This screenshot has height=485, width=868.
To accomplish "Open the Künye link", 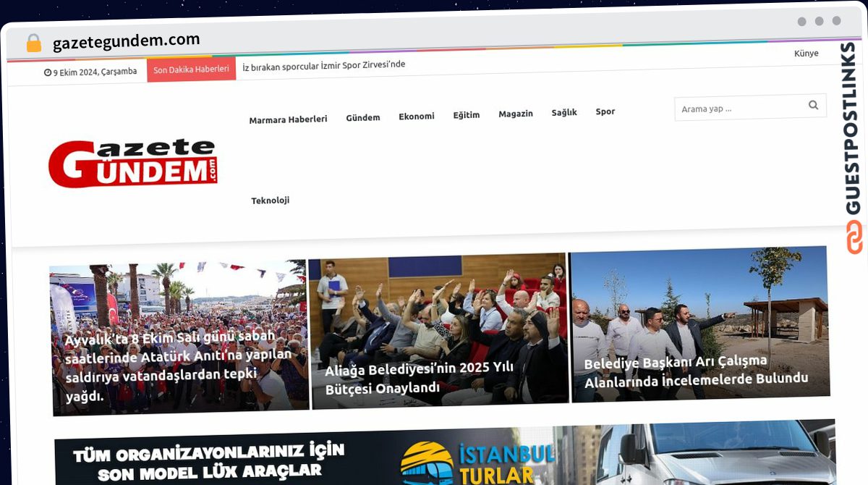I will tap(806, 54).
